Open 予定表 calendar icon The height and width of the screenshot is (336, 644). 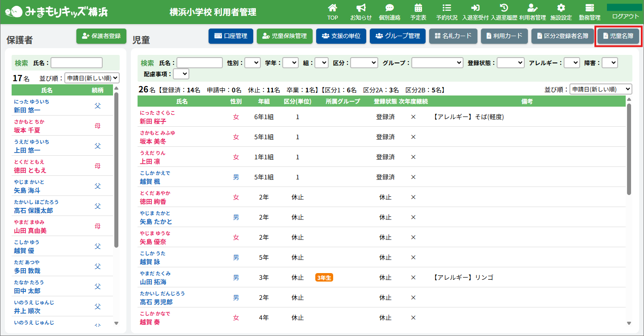click(418, 8)
